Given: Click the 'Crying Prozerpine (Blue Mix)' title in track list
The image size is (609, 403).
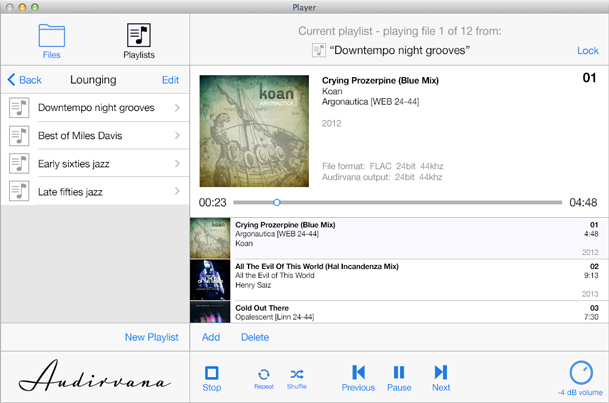Looking at the screenshot, I should pyautogui.click(x=285, y=225).
